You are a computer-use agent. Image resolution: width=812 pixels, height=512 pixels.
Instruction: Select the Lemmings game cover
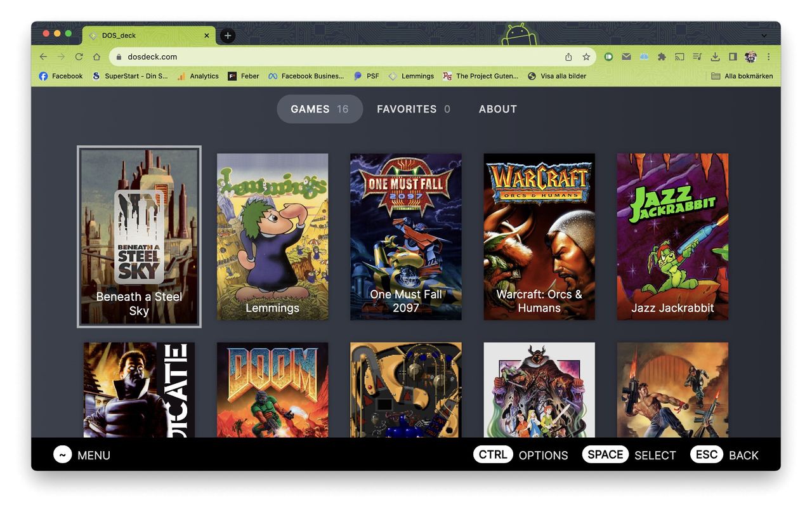pos(272,237)
